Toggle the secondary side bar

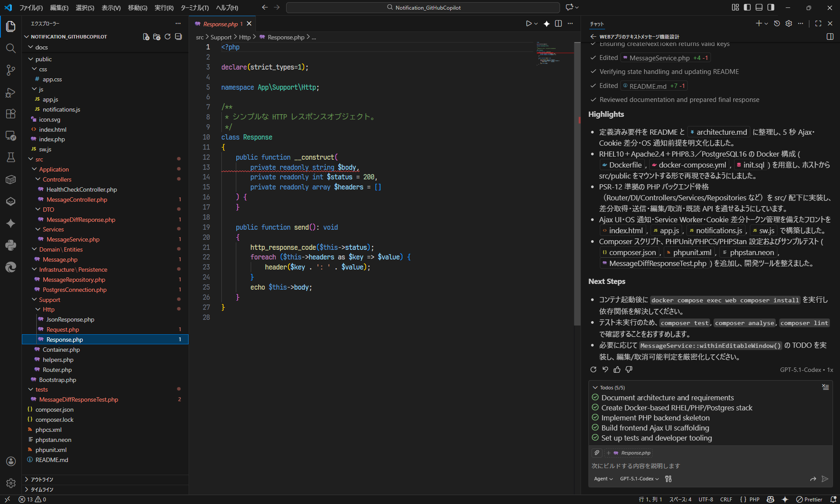point(770,7)
